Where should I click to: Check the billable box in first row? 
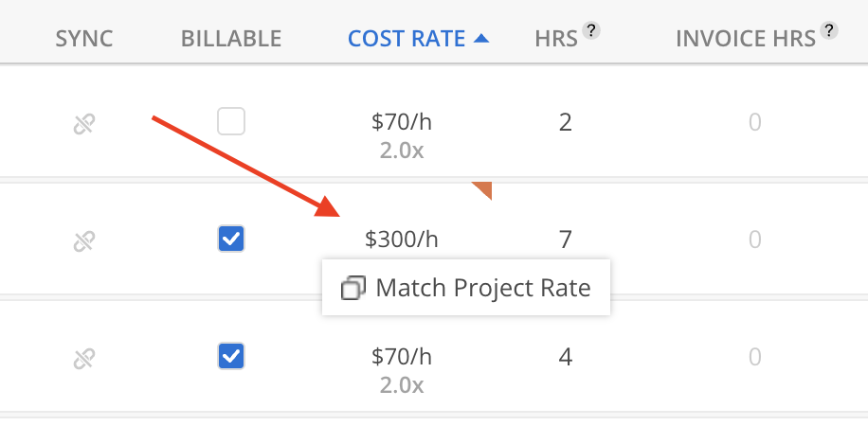click(x=231, y=122)
